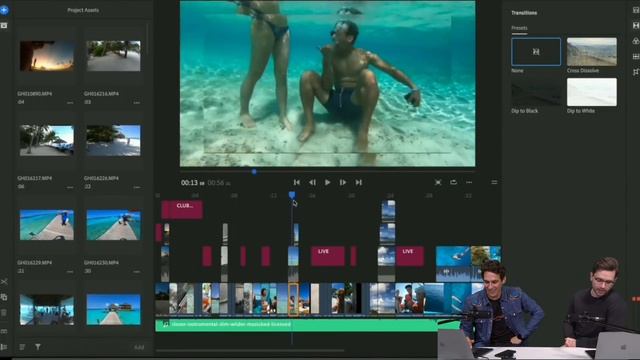Click the blue plus Add Media button
Viewport: 640px width, 360px height.
[4, 10]
